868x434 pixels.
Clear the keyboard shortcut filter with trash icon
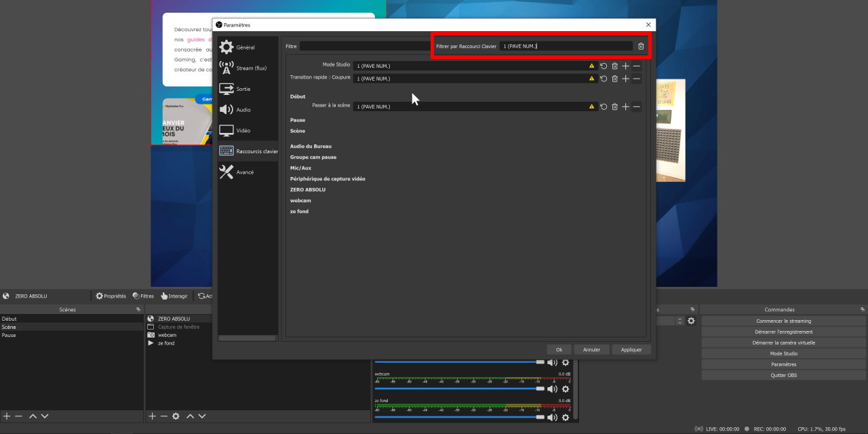(x=641, y=46)
